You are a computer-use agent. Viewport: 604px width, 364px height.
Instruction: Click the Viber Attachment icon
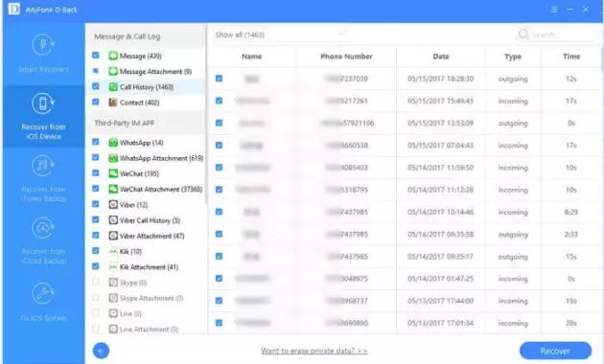coord(113,236)
